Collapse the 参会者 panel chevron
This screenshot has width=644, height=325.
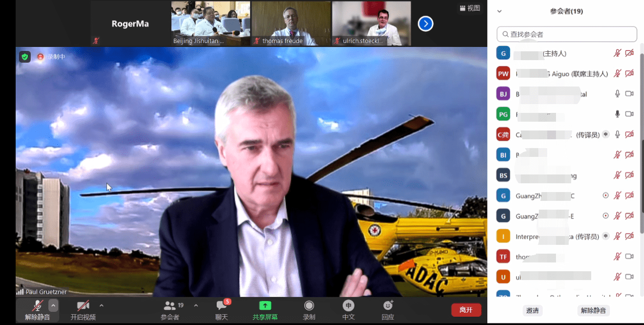pyautogui.click(x=499, y=11)
